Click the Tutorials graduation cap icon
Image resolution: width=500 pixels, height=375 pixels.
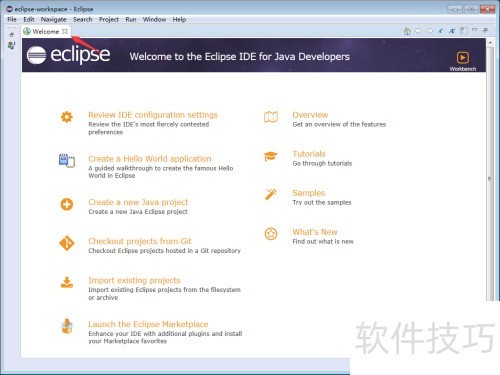click(270, 156)
